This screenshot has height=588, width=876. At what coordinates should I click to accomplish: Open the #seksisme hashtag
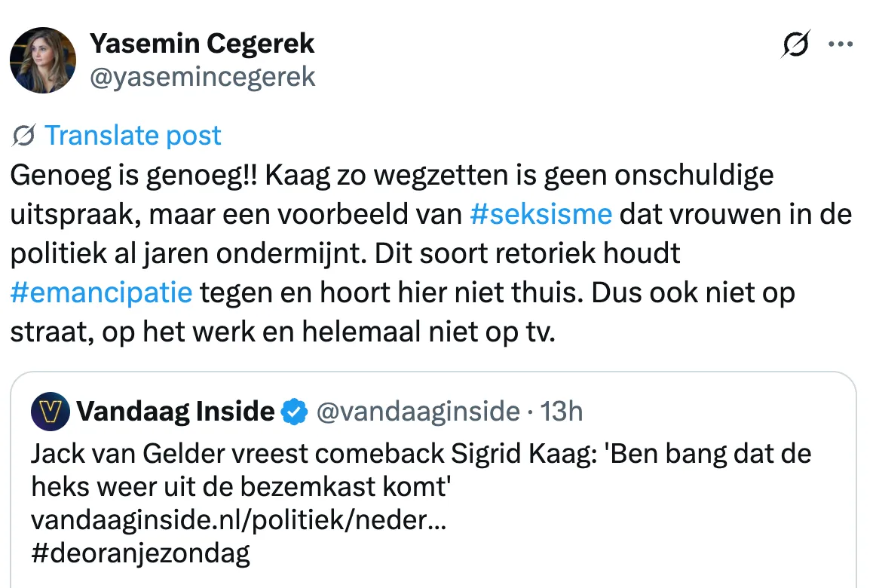pos(540,214)
